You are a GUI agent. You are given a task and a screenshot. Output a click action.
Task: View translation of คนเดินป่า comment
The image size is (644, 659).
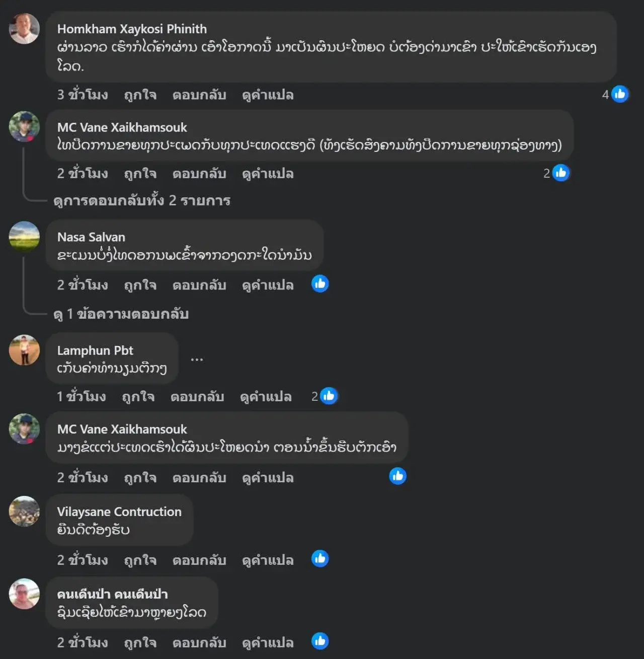[268, 643]
